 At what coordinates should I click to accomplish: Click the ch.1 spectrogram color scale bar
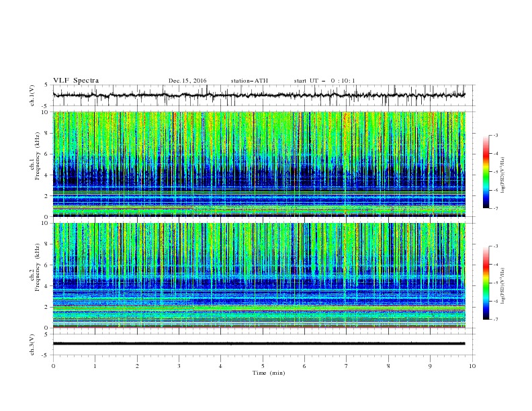point(486,171)
